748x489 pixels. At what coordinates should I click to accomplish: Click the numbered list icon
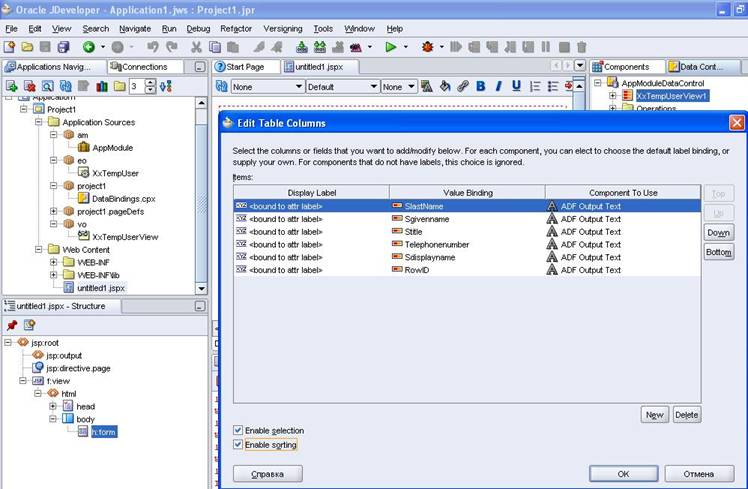[x=535, y=86]
